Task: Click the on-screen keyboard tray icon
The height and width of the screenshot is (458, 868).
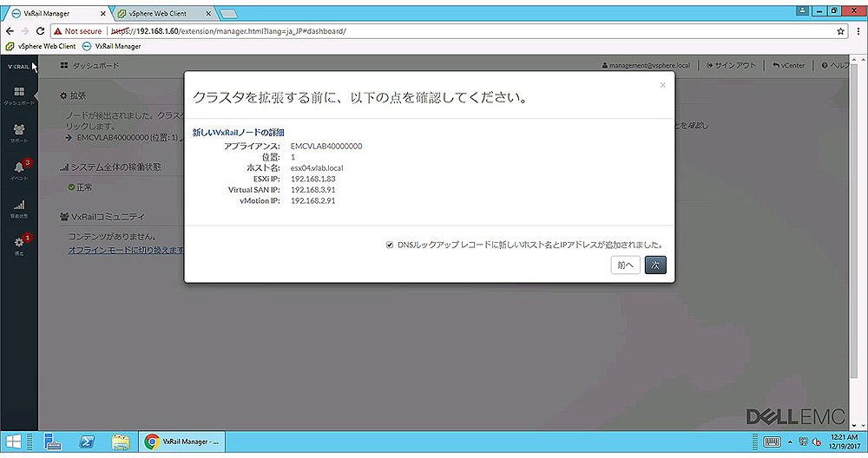Action: 773,442
